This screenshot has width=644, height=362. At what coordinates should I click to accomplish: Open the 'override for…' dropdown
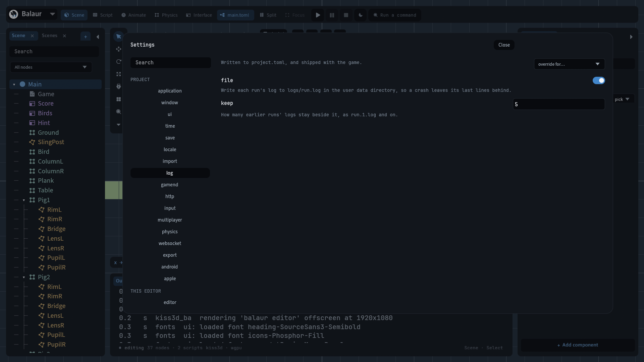[569, 64]
